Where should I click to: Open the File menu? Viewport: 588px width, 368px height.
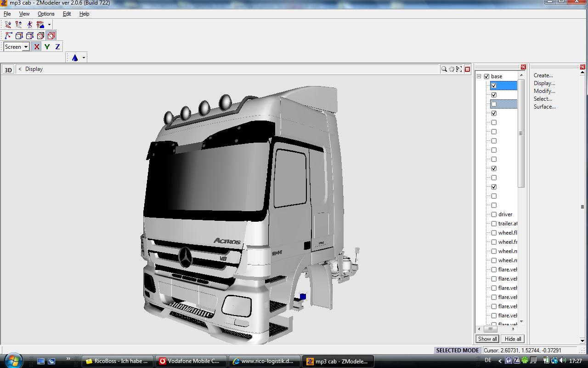pos(7,14)
